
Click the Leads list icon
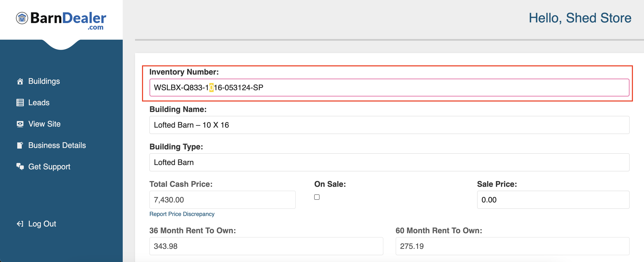[x=20, y=103]
